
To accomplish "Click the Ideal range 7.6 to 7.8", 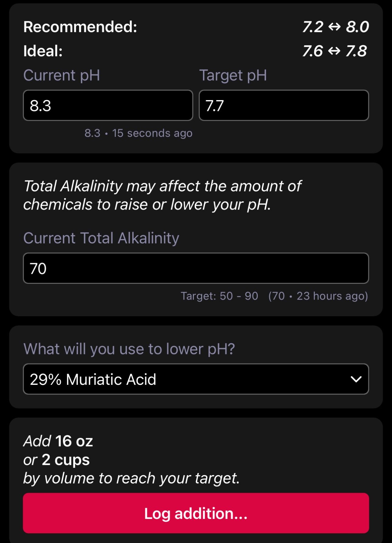I will click(x=335, y=51).
